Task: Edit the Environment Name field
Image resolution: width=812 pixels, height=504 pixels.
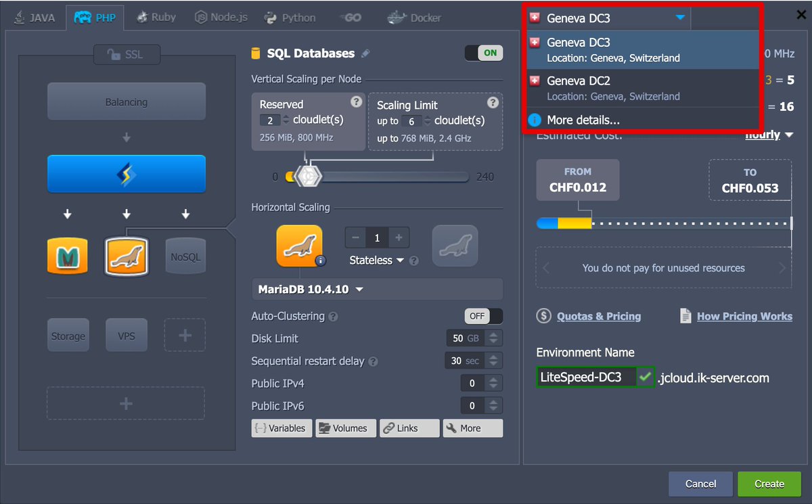Action: click(x=587, y=377)
